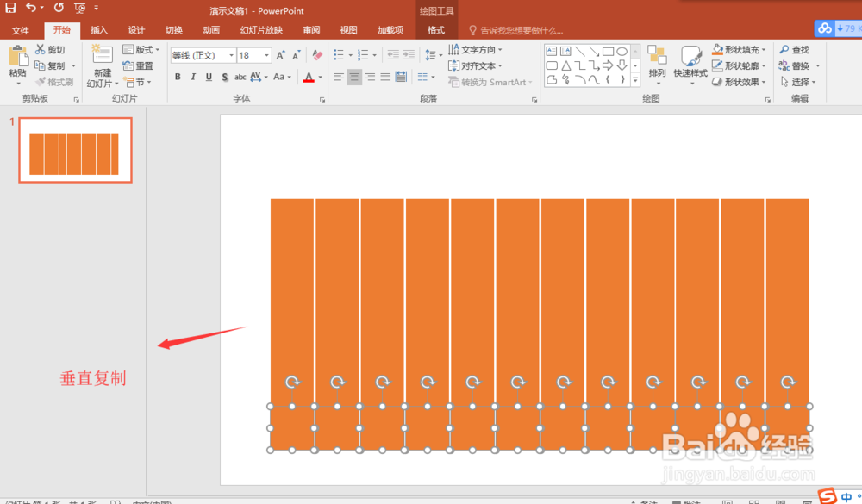Click the Reset (重置) button
Image resolution: width=862 pixels, height=504 pixels.
coord(139,66)
